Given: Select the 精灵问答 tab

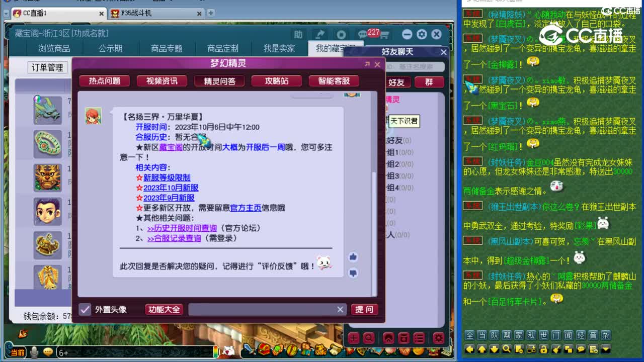Looking at the screenshot, I should tap(219, 81).
